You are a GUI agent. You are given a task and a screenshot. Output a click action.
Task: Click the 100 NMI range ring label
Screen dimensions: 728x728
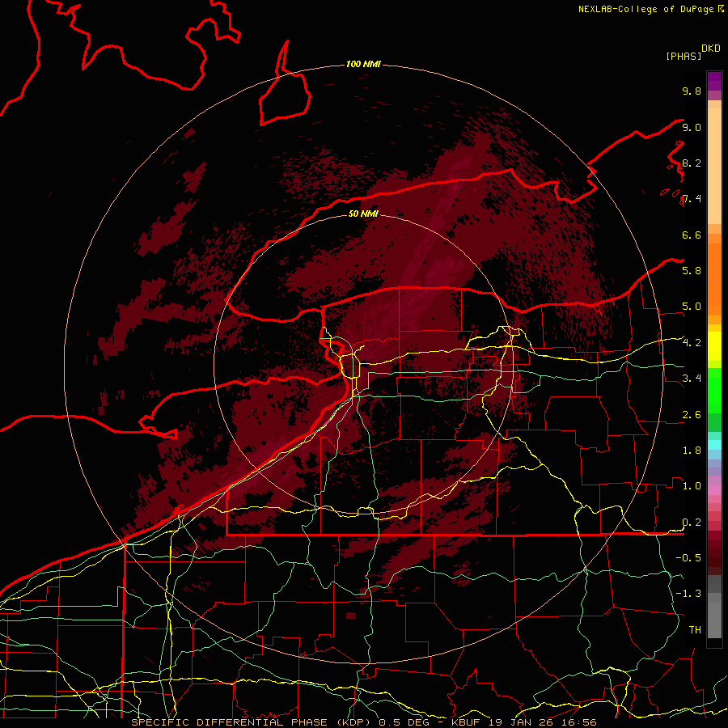click(x=363, y=64)
